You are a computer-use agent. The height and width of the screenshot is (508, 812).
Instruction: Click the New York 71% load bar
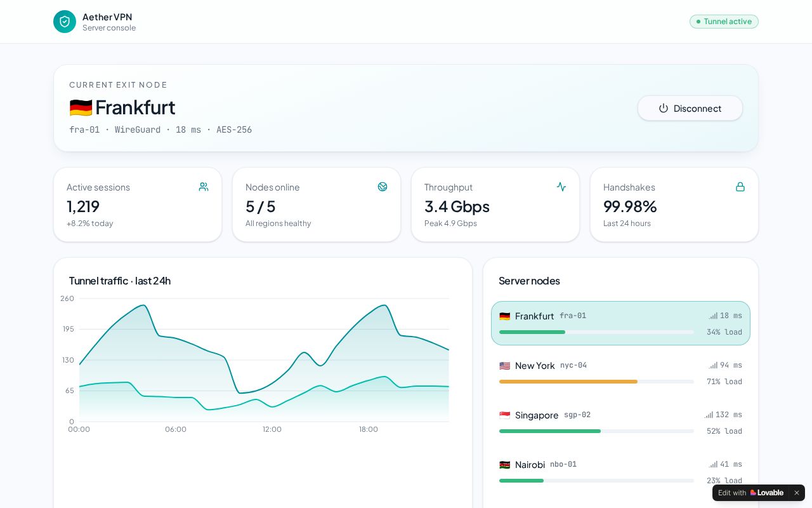(x=596, y=382)
